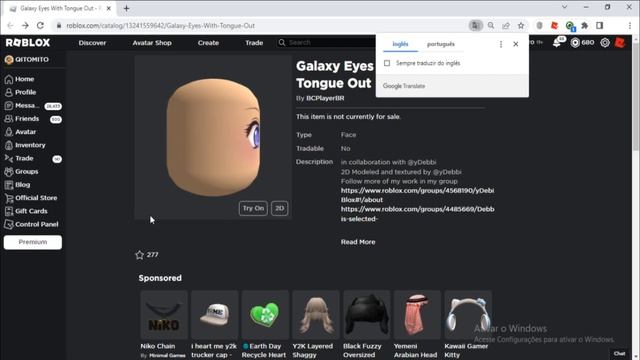Bookmark this page with star icon
The image size is (640, 360).
click(521, 25)
